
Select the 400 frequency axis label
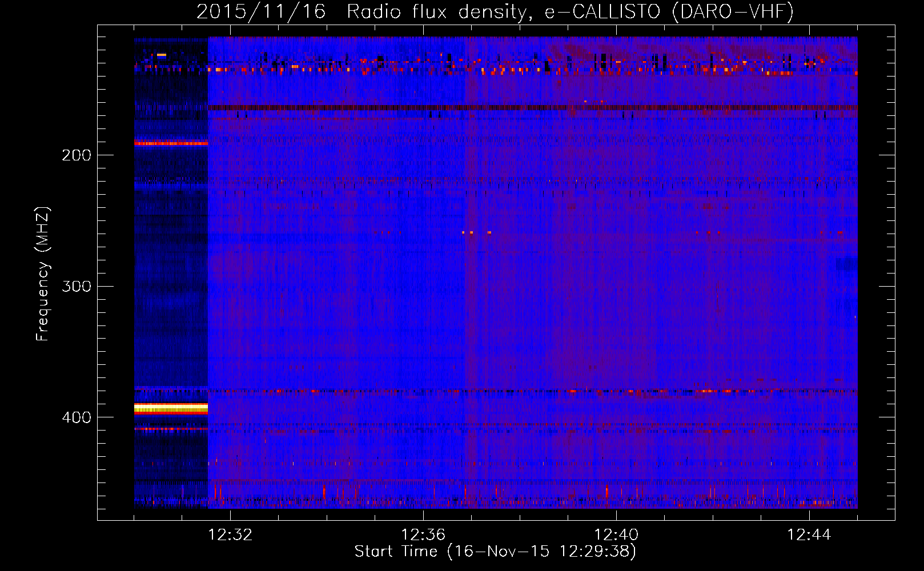[77, 417]
